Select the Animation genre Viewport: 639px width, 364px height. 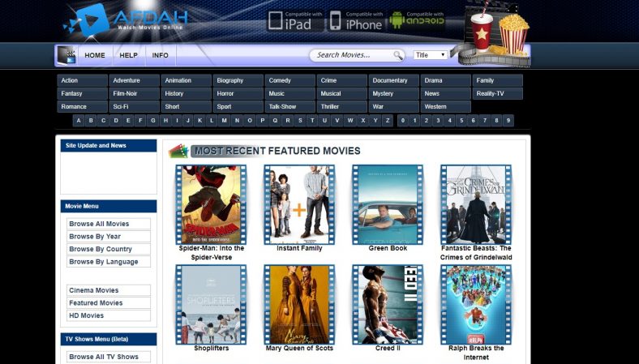click(x=186, y=80)
